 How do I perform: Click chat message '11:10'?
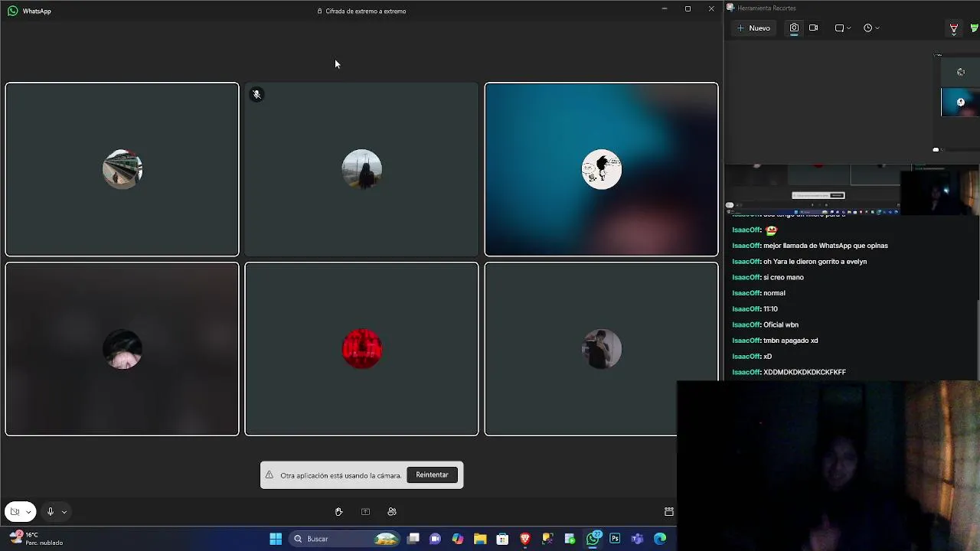click(x=770, y=309)
